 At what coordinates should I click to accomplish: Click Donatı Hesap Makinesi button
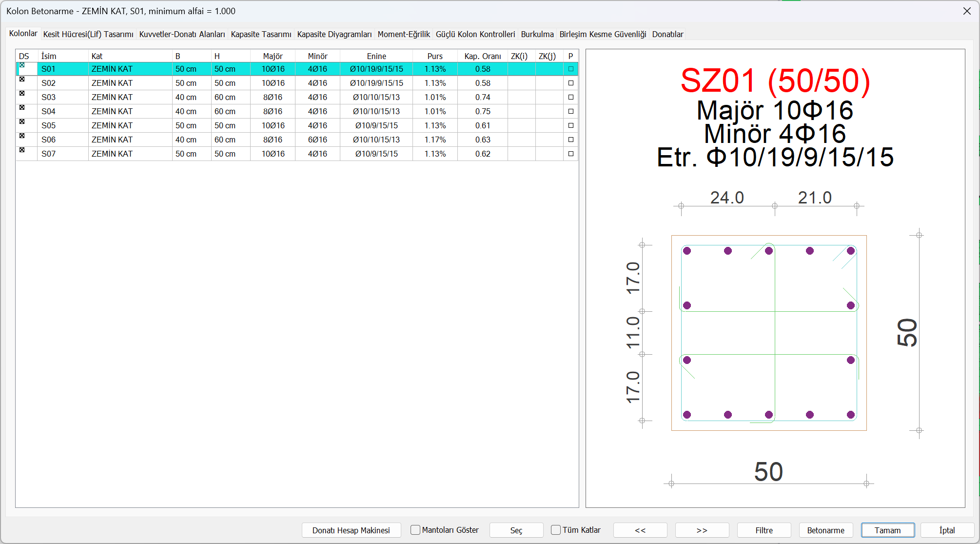coord(351,530)
